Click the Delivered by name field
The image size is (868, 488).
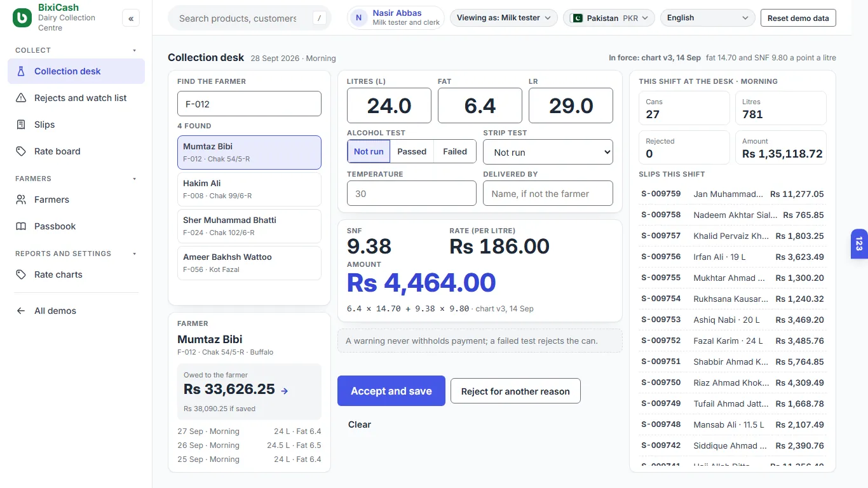548,193
